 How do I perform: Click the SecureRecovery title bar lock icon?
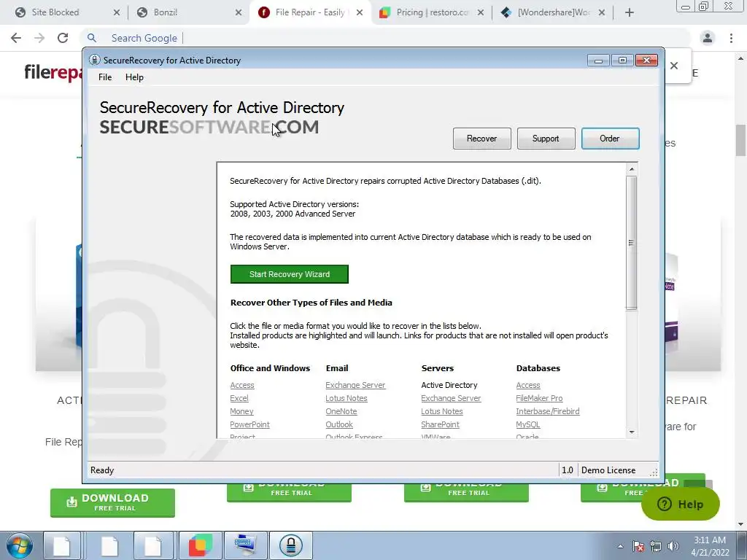(94, 60)
